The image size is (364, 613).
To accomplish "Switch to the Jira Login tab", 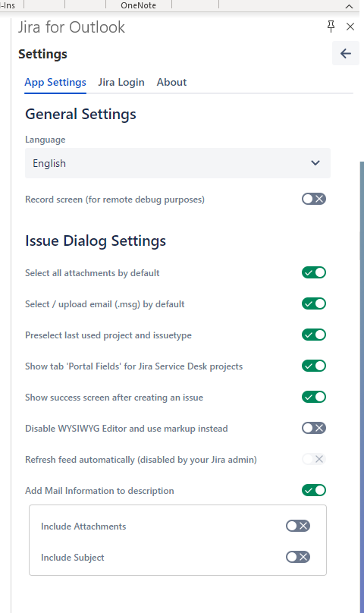I will click(x=121, y=82).
